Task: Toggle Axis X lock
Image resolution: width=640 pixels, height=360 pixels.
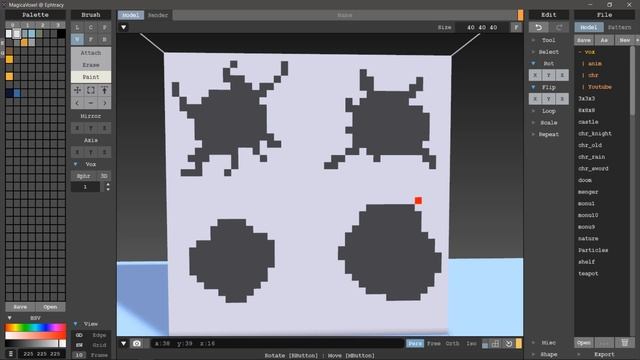Action: pos(77,152)
